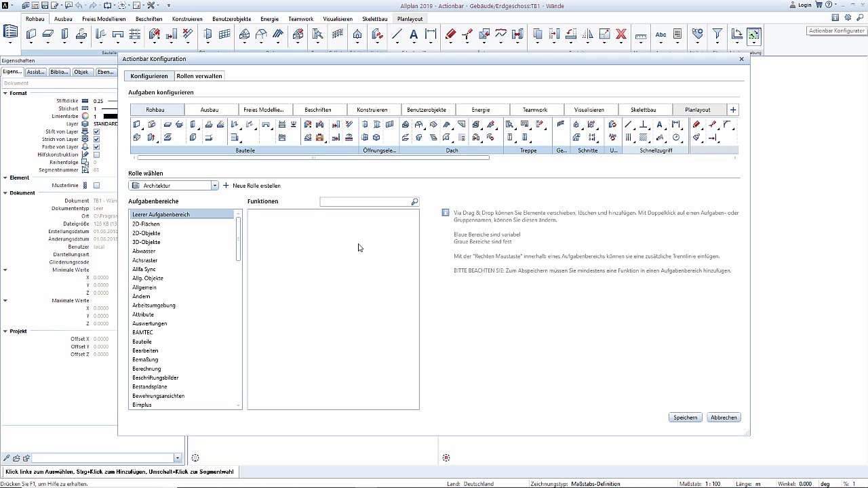
Task: Click the copy elements tool in ribbon
Action: pyautogui.click(x=537, y=34)
